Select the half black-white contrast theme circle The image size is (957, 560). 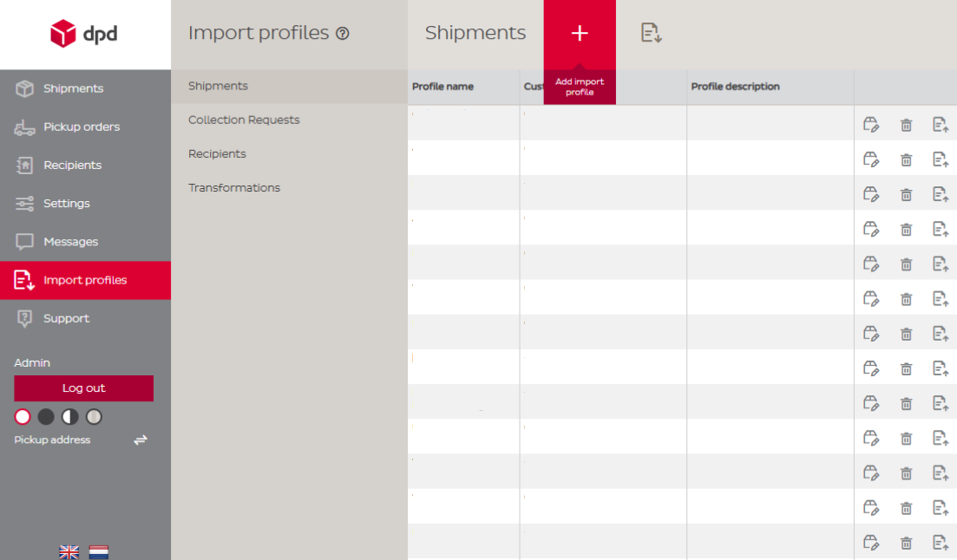click(x=69, y=417)
